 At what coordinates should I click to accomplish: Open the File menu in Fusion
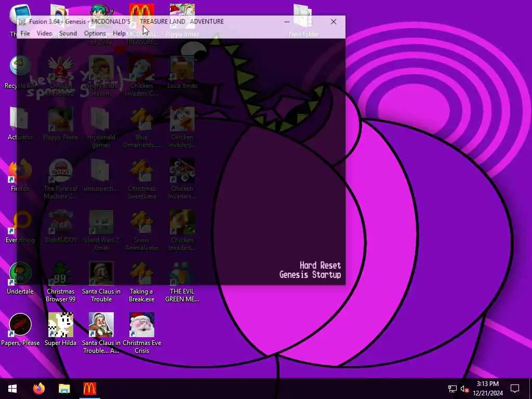[25, 33]
